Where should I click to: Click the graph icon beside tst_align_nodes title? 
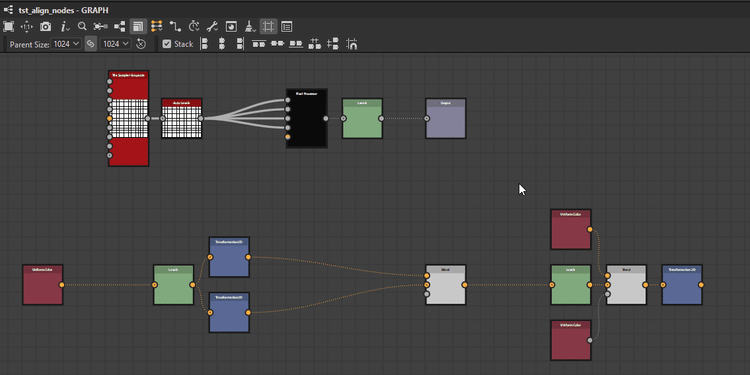pyautogui.click(x=8, y=9)
